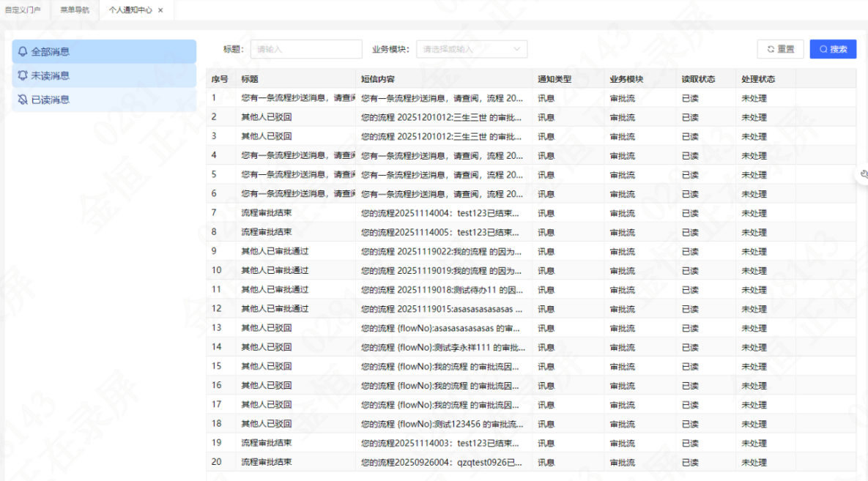The image size is (868, 481).
Task: Click the chevron arrow of the 业务模块 selector
Action: [516, 49]
